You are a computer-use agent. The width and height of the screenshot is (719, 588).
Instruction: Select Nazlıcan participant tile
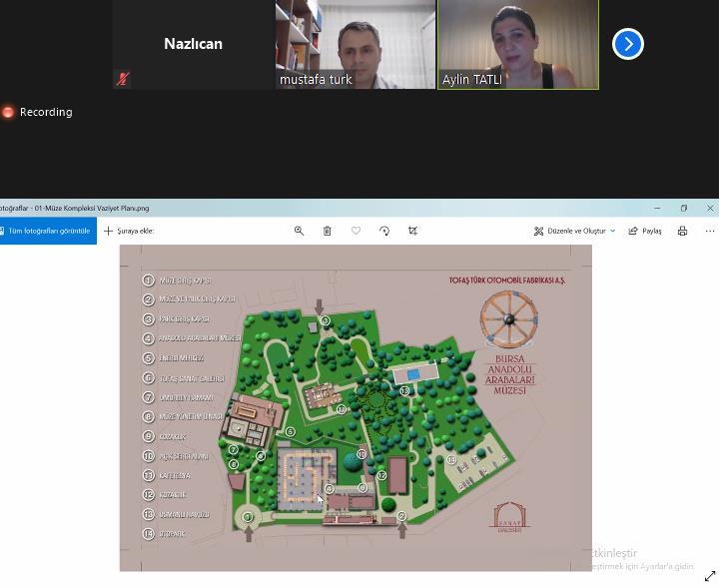click(193, 44)
